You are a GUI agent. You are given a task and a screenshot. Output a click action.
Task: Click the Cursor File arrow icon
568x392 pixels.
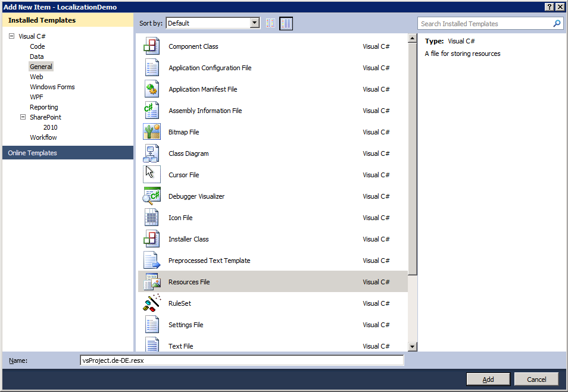click(152, 174)
